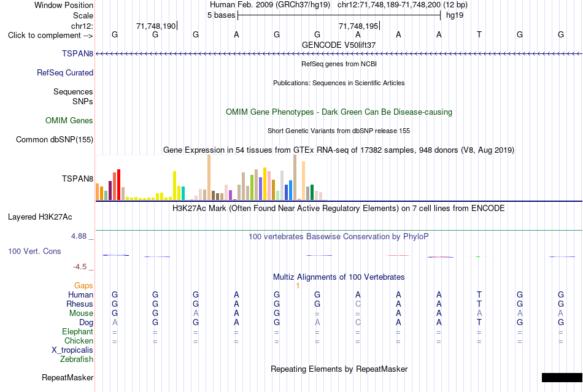Click the -4.5 conservation lower limit value
The height and width of the screenshot is (392, 583).
click(x=80, y=267)
